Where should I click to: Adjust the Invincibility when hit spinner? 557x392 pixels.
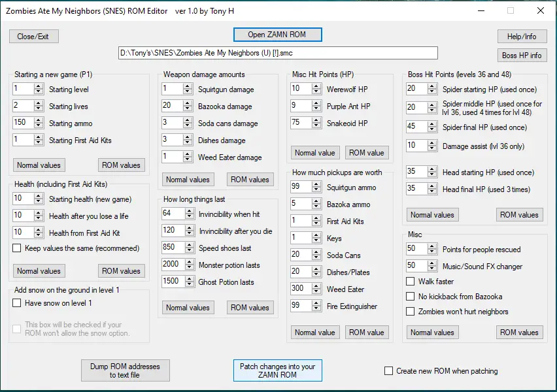(x=190, y=214)
